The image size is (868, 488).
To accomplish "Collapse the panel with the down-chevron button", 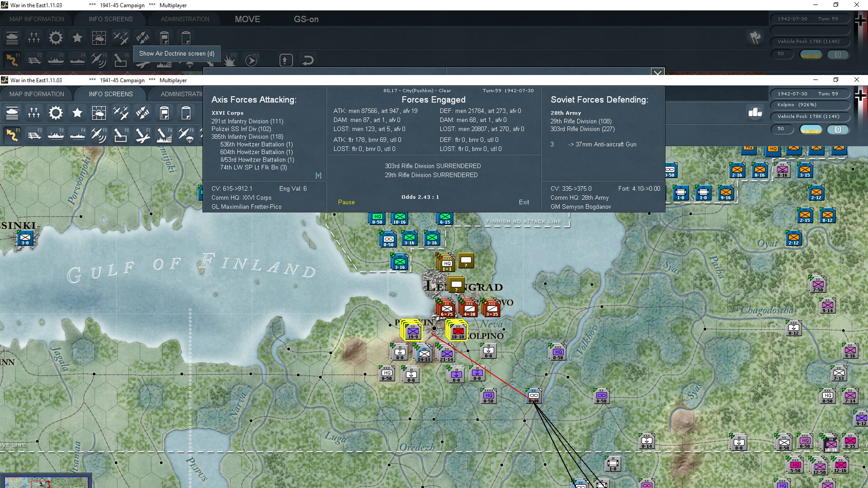I will tap(658, 72).
